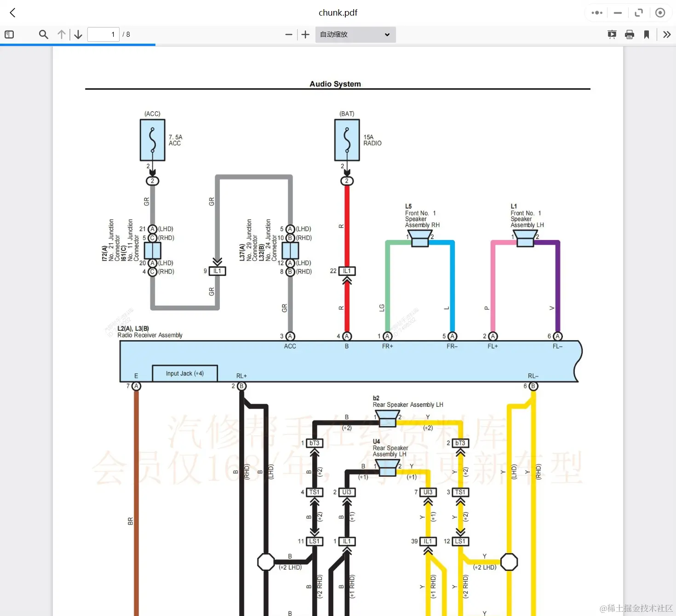
Task: Click the Audio System heading
Action: pyautogui.click(x=335, y=84)
